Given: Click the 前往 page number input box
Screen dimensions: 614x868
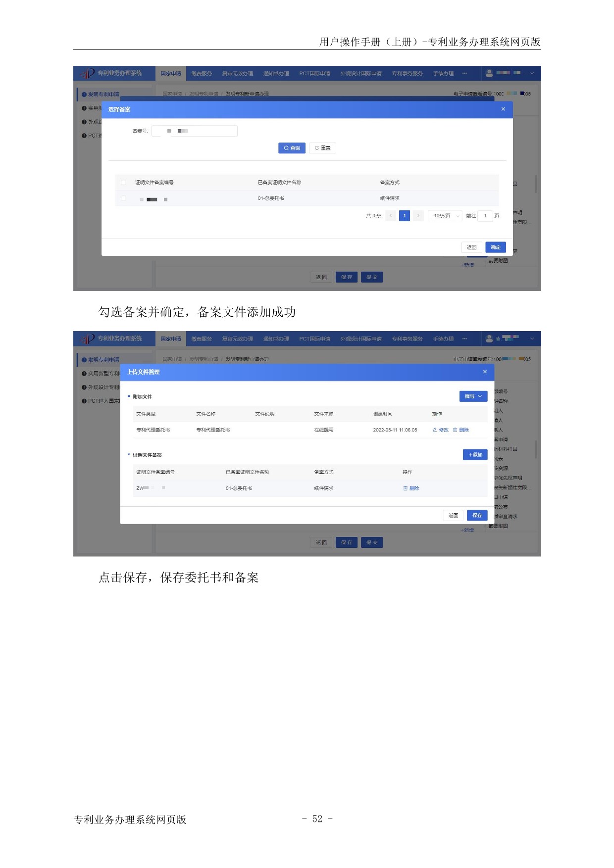Looking at the screenshot, I should (485, 216).
